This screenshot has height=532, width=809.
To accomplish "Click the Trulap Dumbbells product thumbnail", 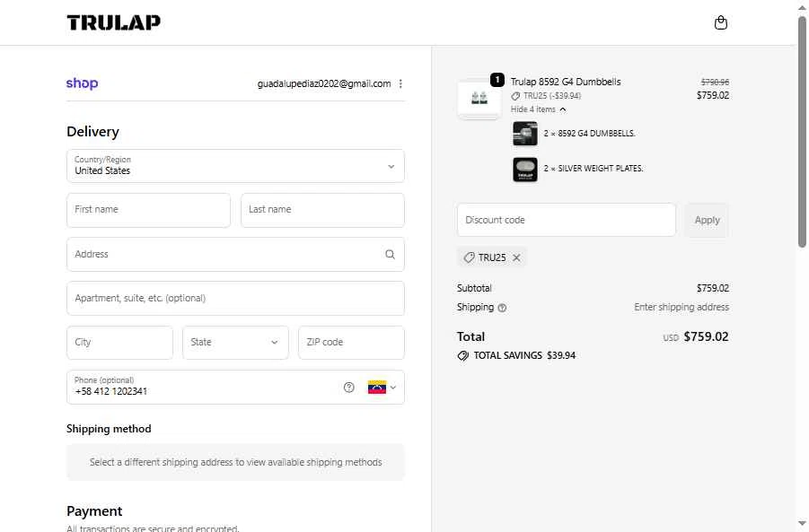I will (x=479, y=99).
